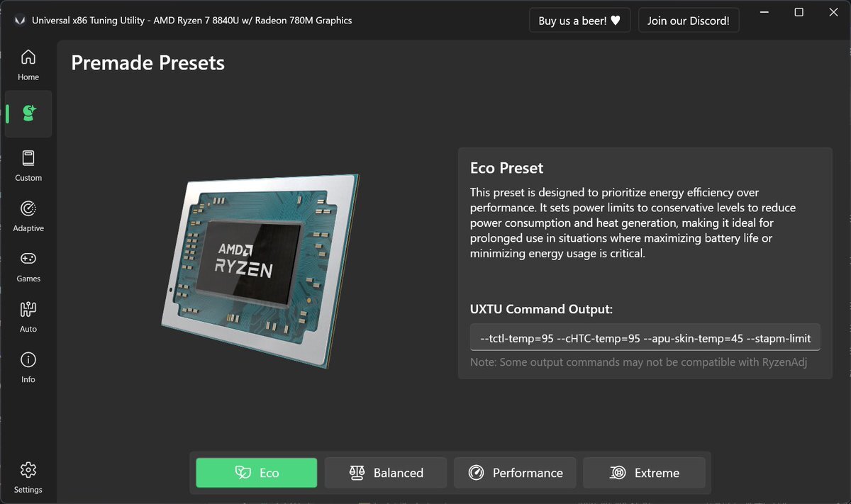Go to the Home page in sidebar
851x504 pixels.
coord(28,65)
